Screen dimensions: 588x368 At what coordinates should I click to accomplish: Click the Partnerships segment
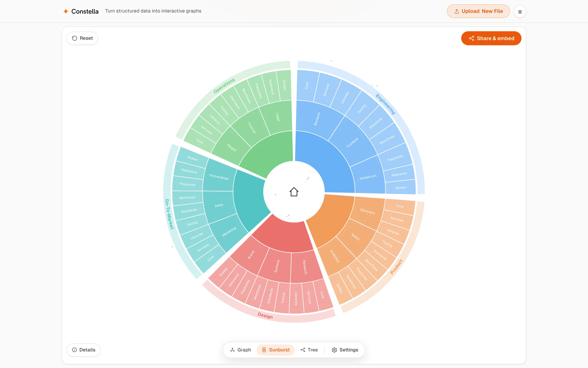(x=219, y=177)
